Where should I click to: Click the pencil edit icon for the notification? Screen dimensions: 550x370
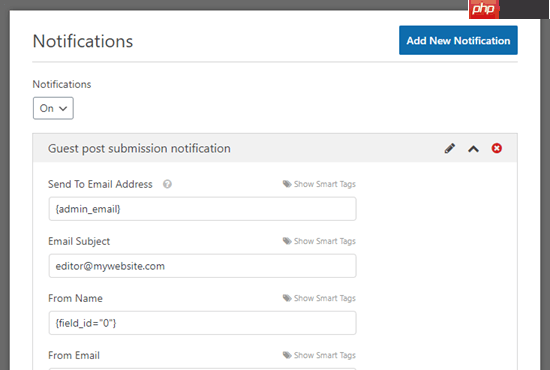coord(450,148)
